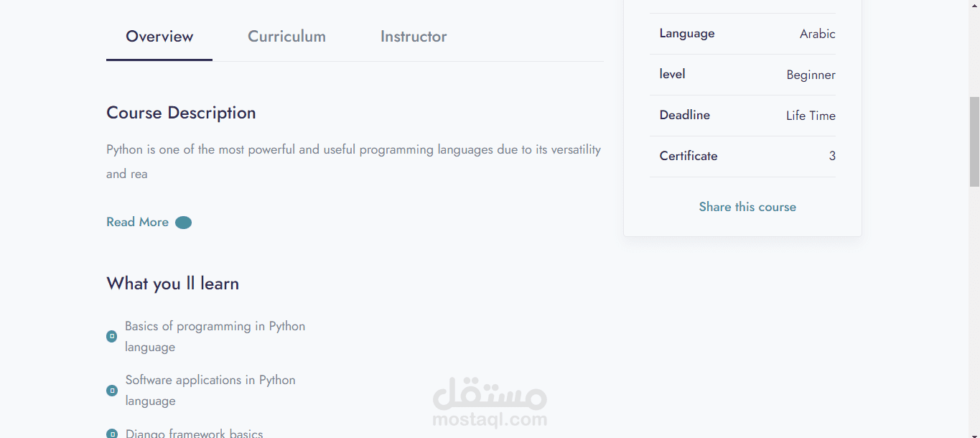Click the teal oval icon beside Read More
The image size is (980, 438).
184,223
